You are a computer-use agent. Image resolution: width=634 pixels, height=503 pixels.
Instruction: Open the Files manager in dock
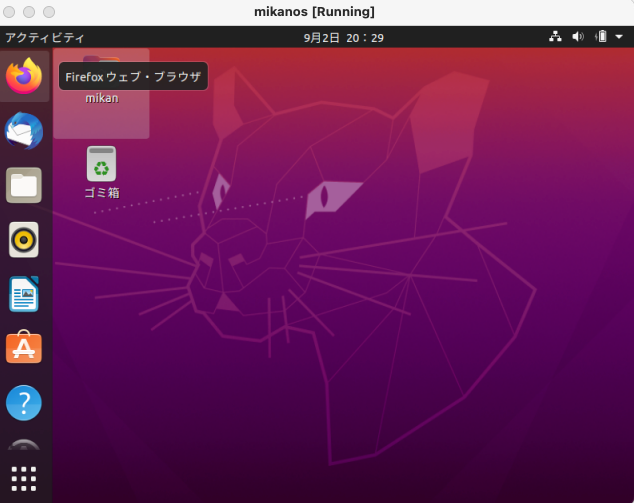click(x=24, y=185)
